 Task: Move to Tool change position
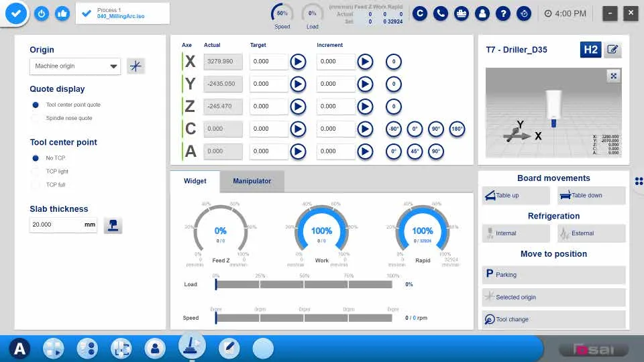(x=553, y=319)
